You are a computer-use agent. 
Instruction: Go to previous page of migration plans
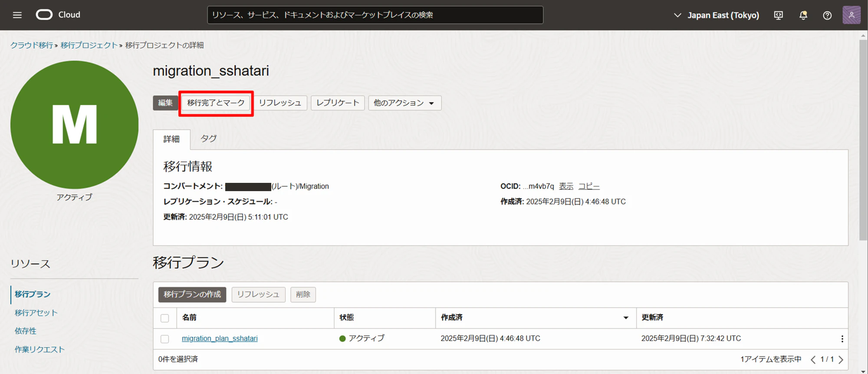coord(813,359)
